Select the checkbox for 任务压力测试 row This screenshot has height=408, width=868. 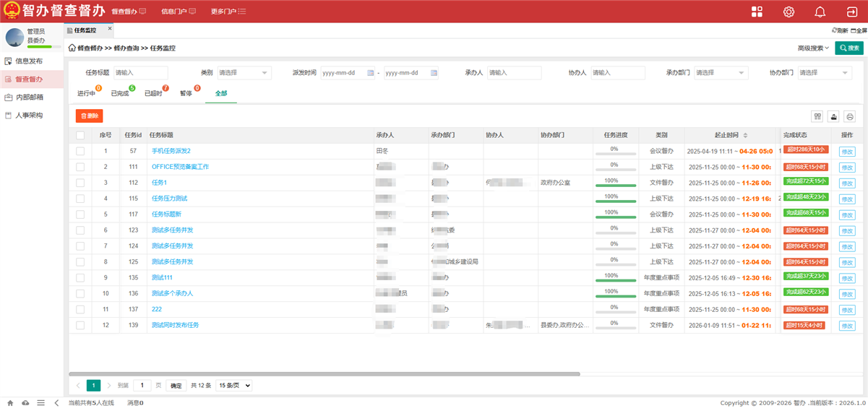pos(80,199)
